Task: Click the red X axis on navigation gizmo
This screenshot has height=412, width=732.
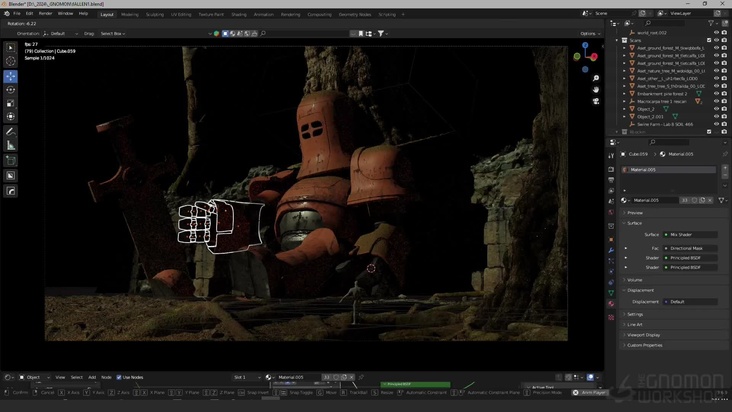Action: [x=594, y=57]
